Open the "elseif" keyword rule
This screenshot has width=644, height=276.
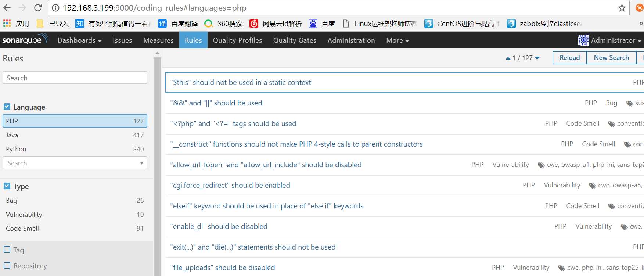coord(267,206)
